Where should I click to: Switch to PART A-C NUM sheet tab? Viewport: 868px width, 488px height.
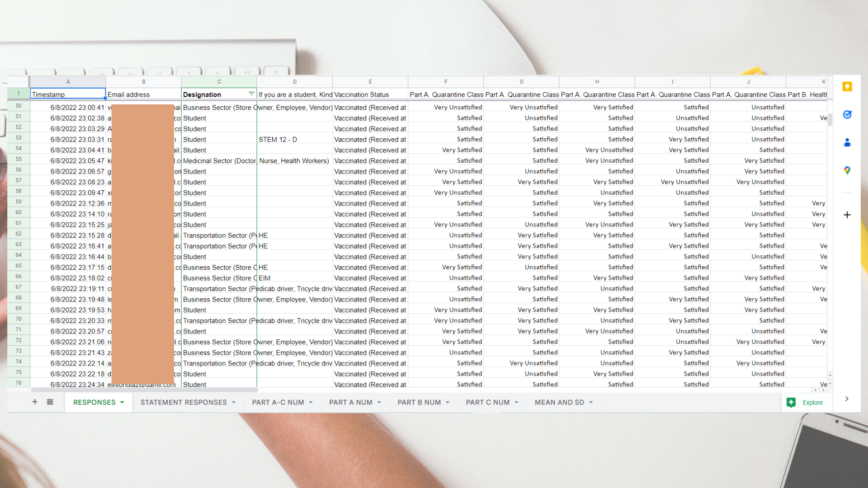(x=278, y=402)
